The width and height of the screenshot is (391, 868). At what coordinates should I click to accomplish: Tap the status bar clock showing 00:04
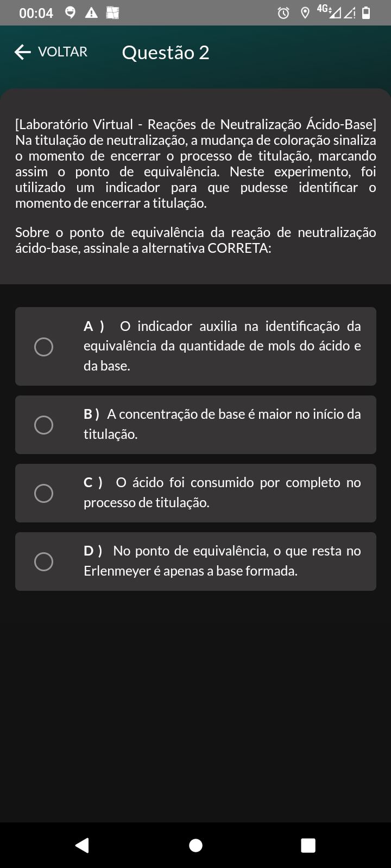36,13
